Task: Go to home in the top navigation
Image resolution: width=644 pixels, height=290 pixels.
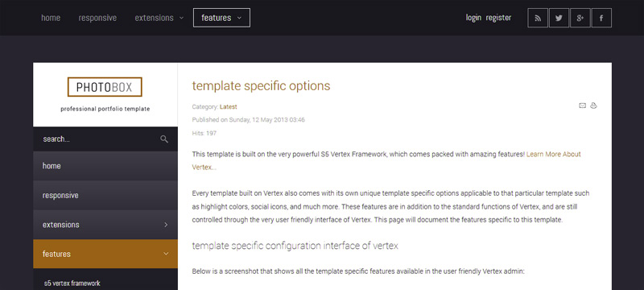Action: (x=51, y=18)
